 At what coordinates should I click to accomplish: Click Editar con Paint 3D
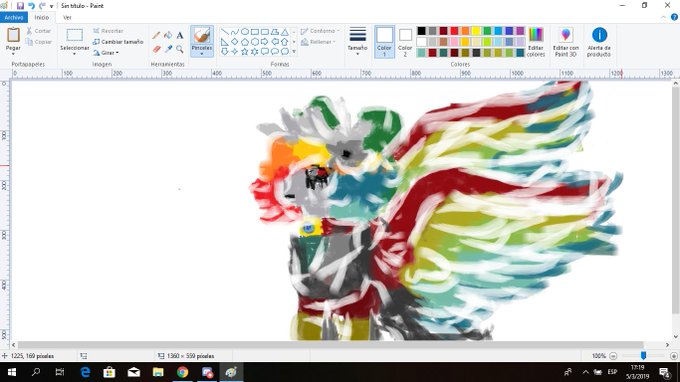click(566, 42)
